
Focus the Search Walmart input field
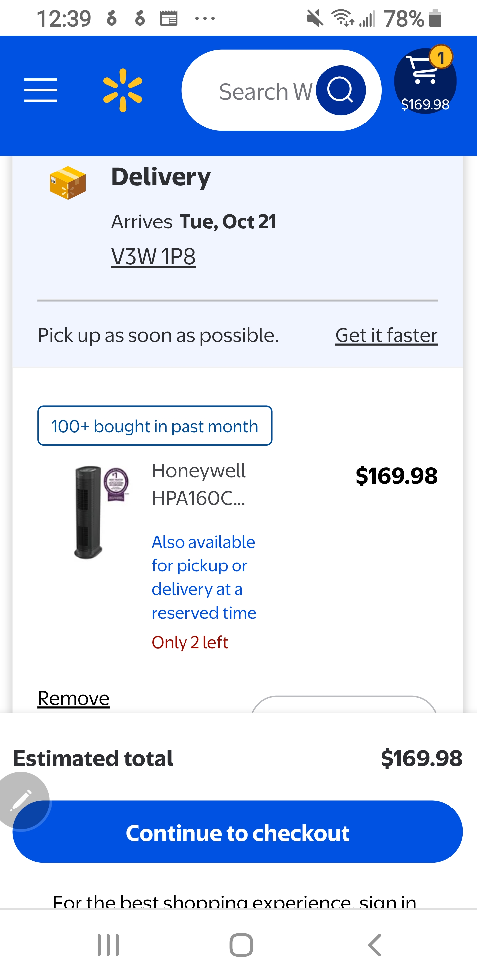pos(263,91)
